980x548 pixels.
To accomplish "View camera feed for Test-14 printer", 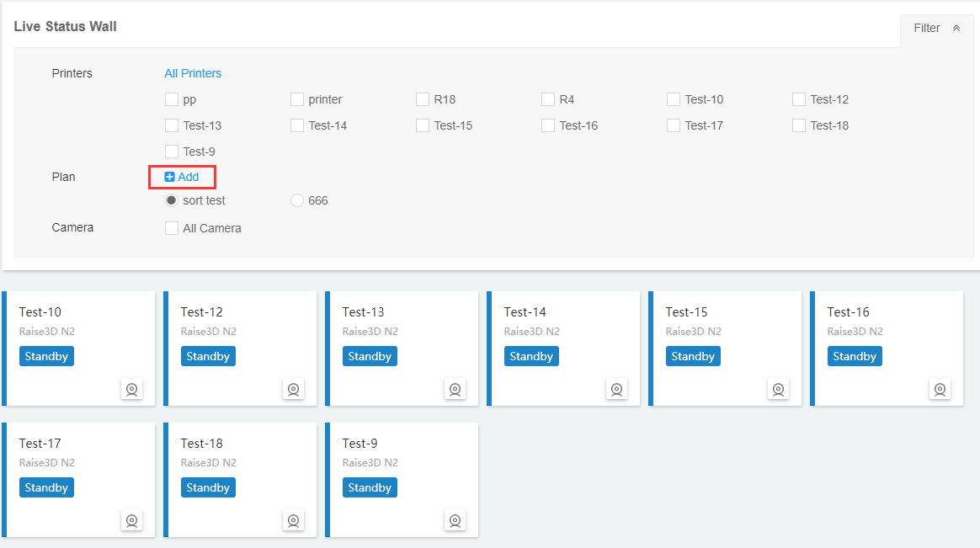I will [616, 389].
